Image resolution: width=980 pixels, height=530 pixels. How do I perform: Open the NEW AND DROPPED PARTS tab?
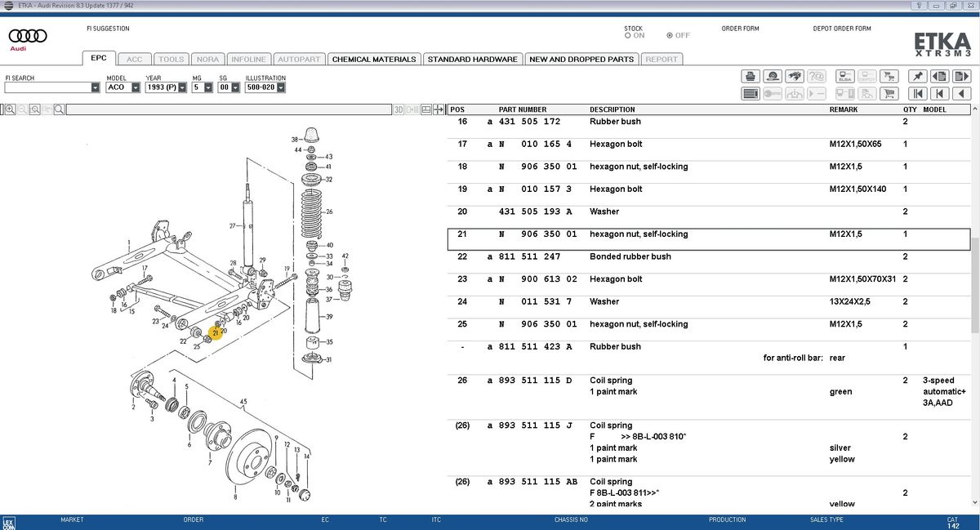[581, 59]
